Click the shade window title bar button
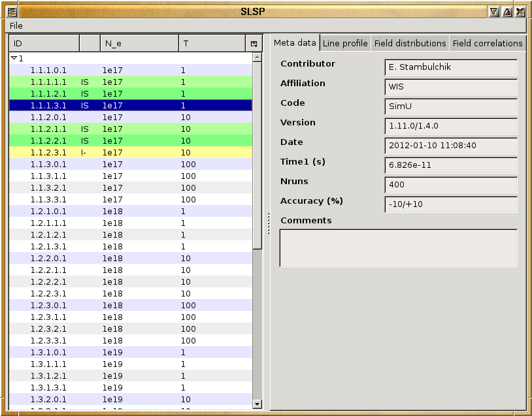This screenshot has height=416, width=532. point(494,12)
